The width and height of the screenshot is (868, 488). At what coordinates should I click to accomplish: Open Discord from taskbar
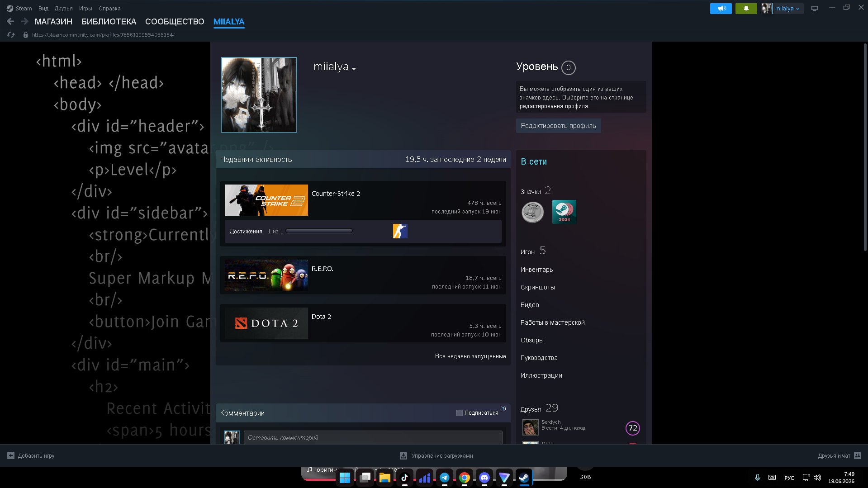click(x=484, y=478)
